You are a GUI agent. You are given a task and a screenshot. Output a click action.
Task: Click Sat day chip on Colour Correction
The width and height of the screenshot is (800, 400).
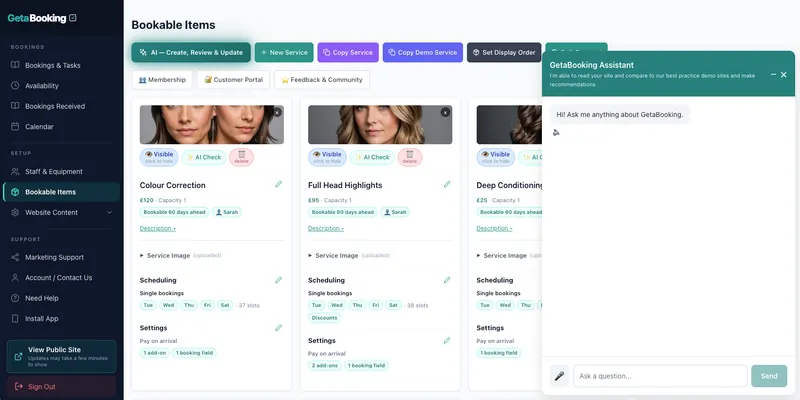click(224, 306)
